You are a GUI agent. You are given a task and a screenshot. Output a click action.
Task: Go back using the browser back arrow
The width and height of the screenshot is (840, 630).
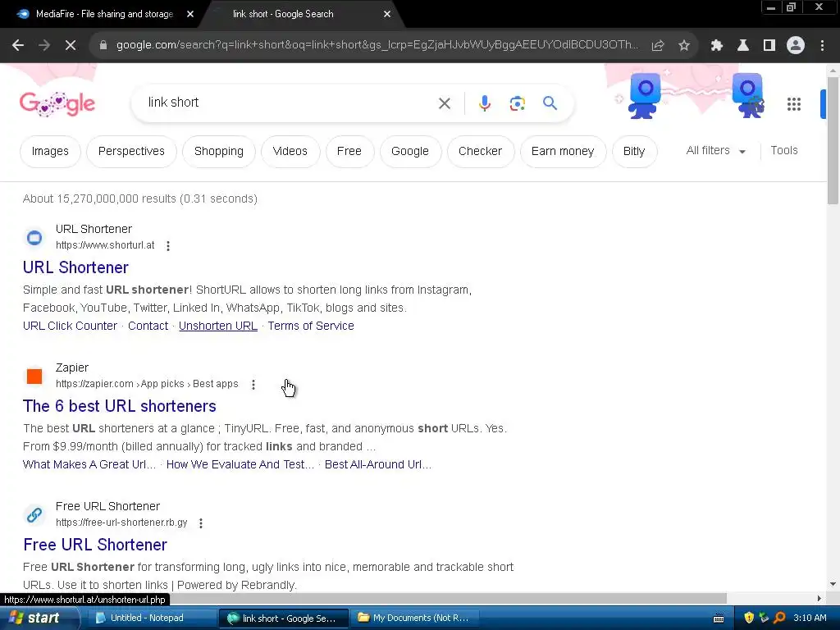(18, 46)
